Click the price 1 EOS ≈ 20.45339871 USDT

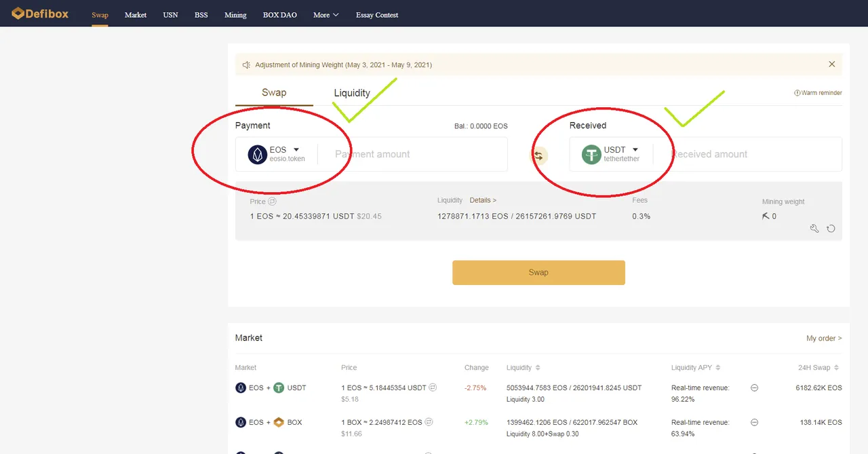point(302,216)
